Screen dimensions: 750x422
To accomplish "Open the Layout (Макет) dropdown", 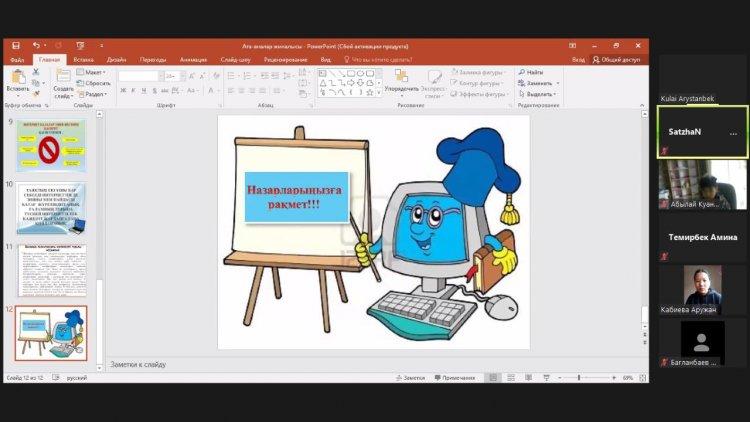I will (x=93, y=72).
